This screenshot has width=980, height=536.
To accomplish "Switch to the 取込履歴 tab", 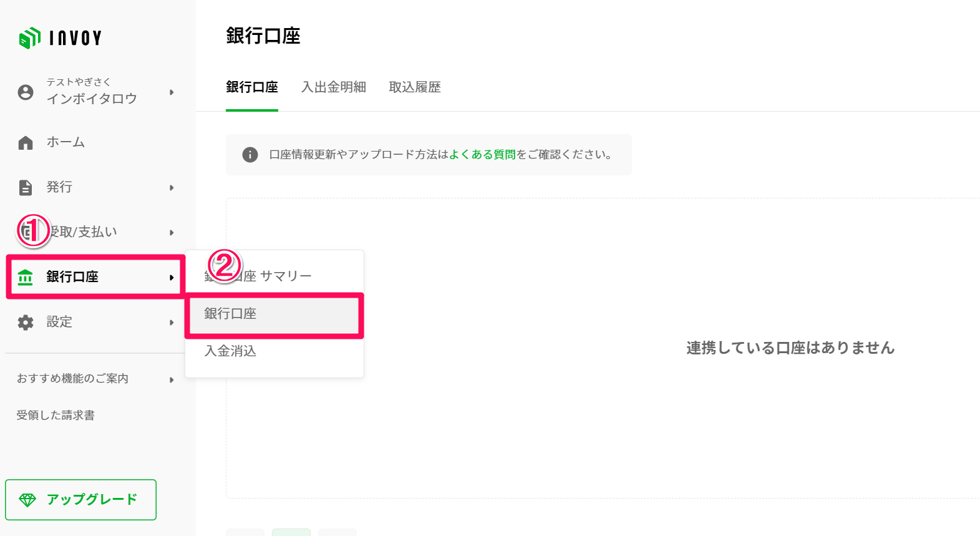I will pos(415,87).
